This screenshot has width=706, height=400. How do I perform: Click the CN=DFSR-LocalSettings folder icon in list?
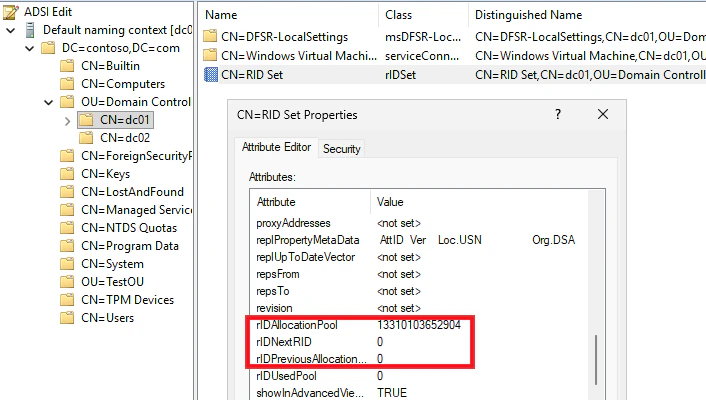(x=210, y=36)
